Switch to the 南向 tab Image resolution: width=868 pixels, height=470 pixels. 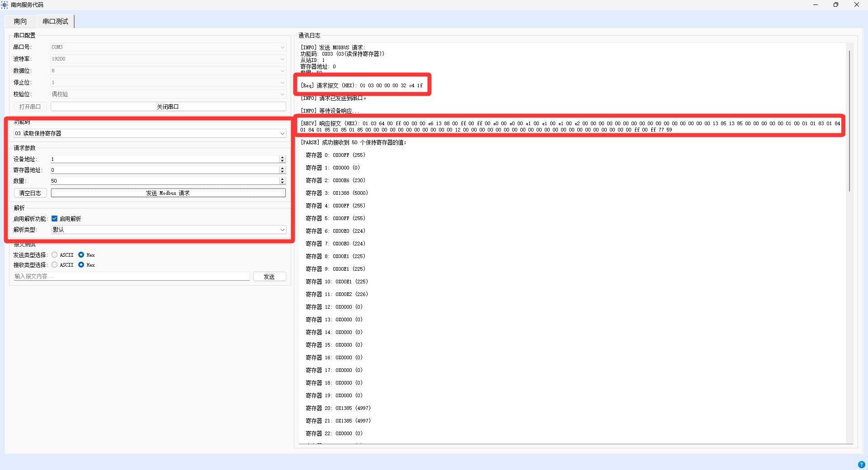pyautogui.click(x=20, y=21)
